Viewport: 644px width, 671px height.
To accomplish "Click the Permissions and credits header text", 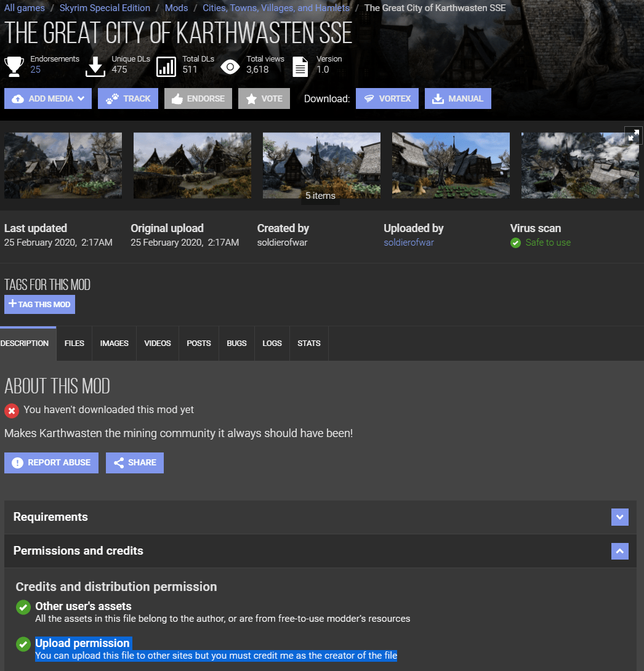I will (x=78, y=551).
